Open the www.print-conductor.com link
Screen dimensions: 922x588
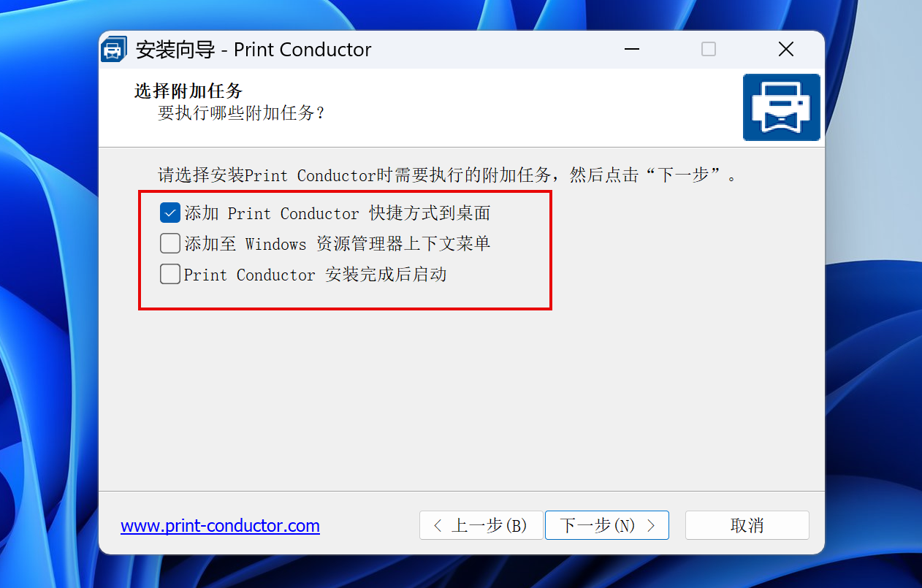tap(220, 526)
